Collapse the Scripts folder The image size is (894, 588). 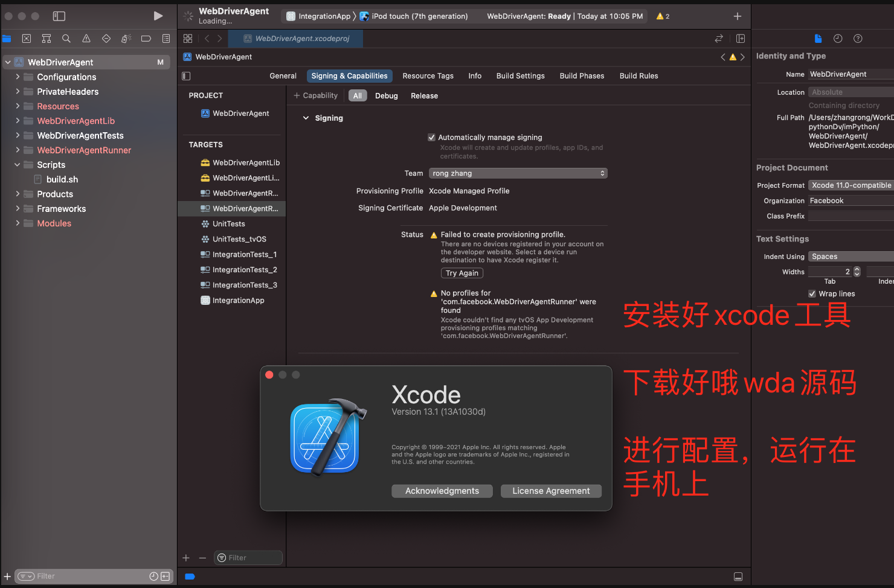point(18,165)
